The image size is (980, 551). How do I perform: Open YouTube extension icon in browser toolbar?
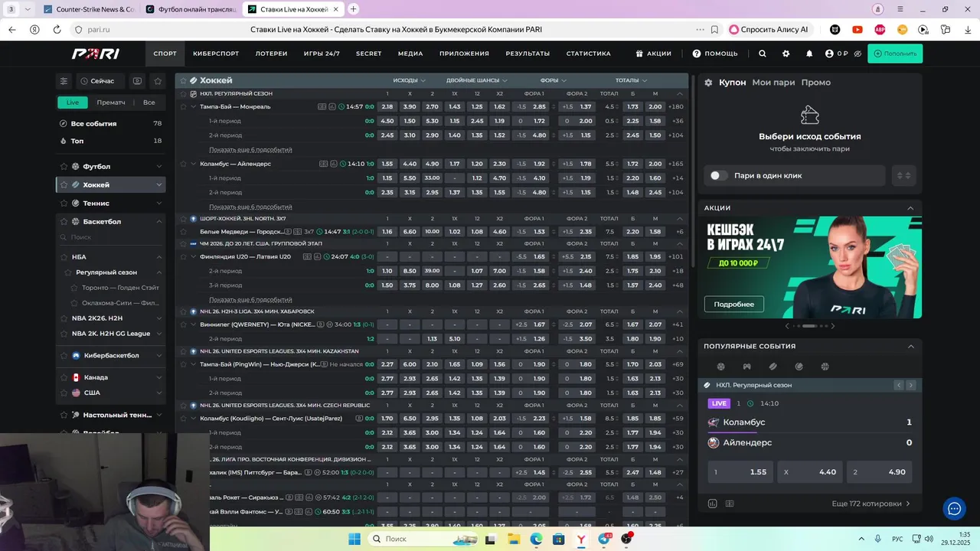coord(857,30)
